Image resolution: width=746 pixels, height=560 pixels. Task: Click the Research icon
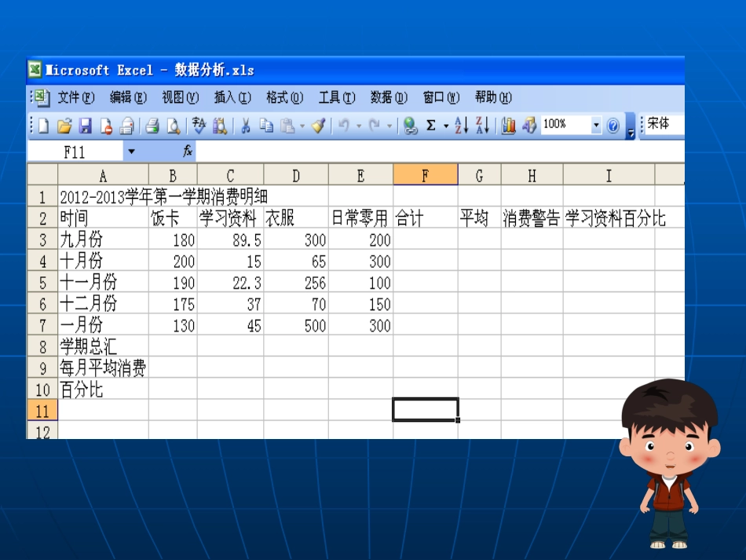pyautogui.click(x=219, y=126)
